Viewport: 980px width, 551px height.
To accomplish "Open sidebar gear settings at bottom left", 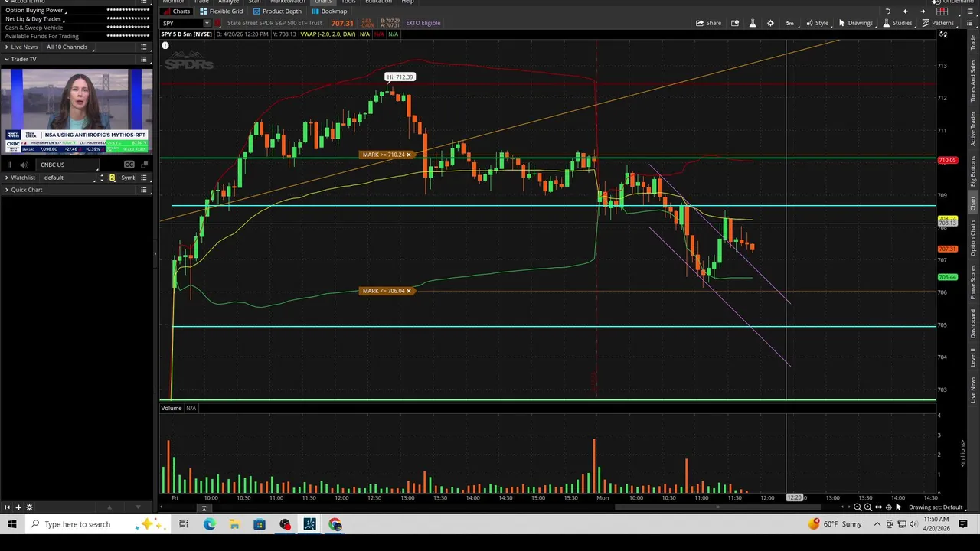I will [x=30, y=507].
